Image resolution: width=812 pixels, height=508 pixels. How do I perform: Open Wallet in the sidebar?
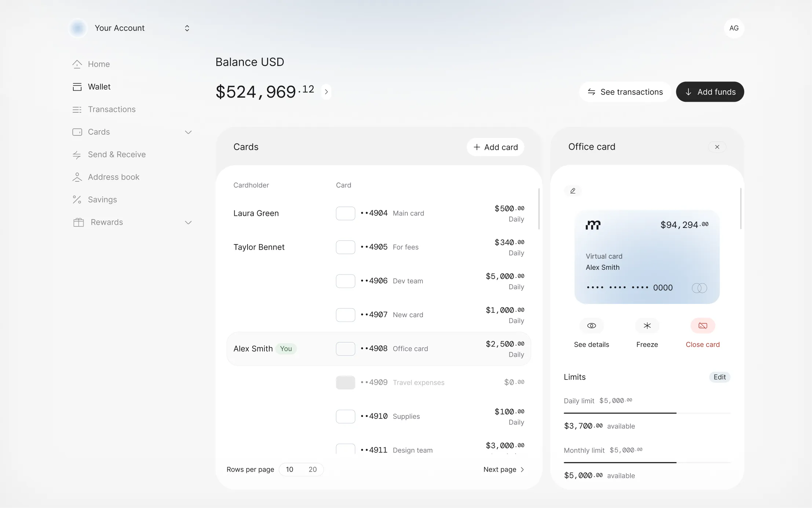99,87
